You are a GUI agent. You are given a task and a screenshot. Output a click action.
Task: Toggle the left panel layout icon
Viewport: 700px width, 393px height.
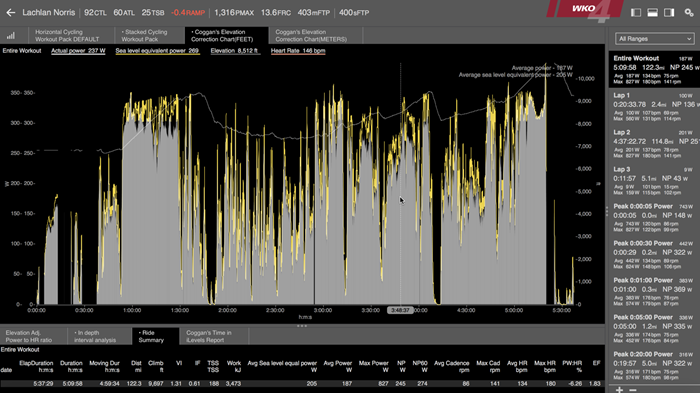[x=636, y=13]
